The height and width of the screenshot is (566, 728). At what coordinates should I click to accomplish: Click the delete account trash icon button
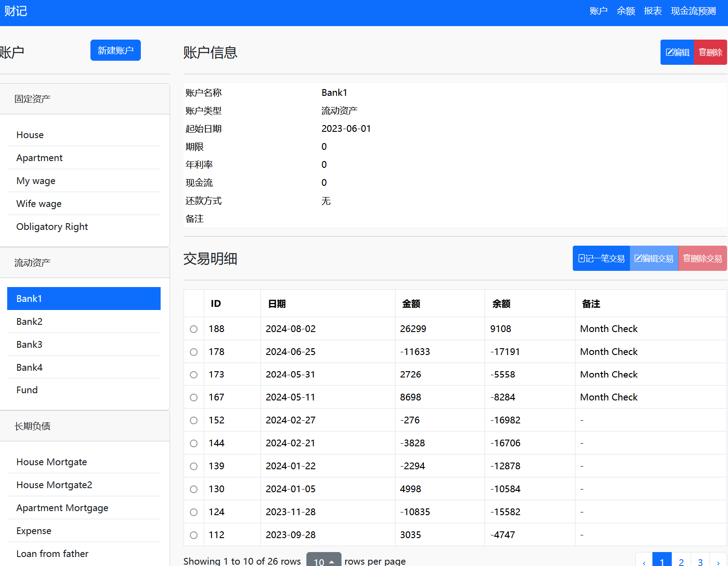tap(702, 53)
